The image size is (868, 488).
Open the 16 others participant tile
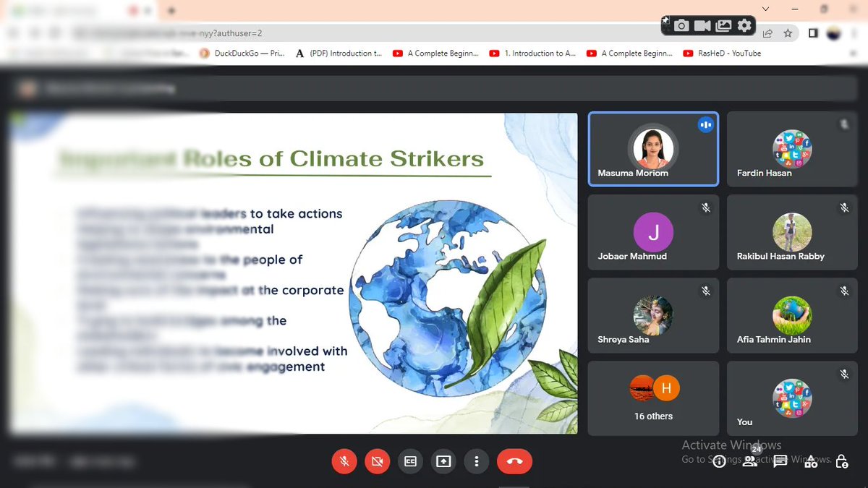pos(653,398)
